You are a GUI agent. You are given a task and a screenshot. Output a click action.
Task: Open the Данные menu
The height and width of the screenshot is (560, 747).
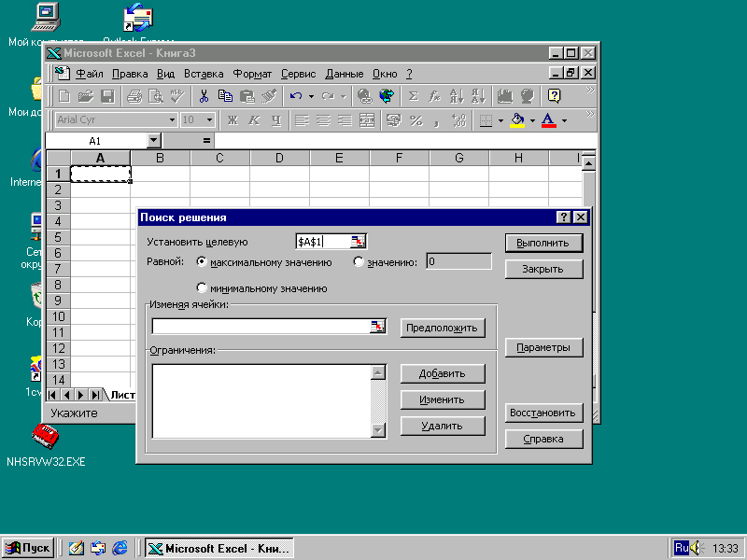tap(344, 74)
